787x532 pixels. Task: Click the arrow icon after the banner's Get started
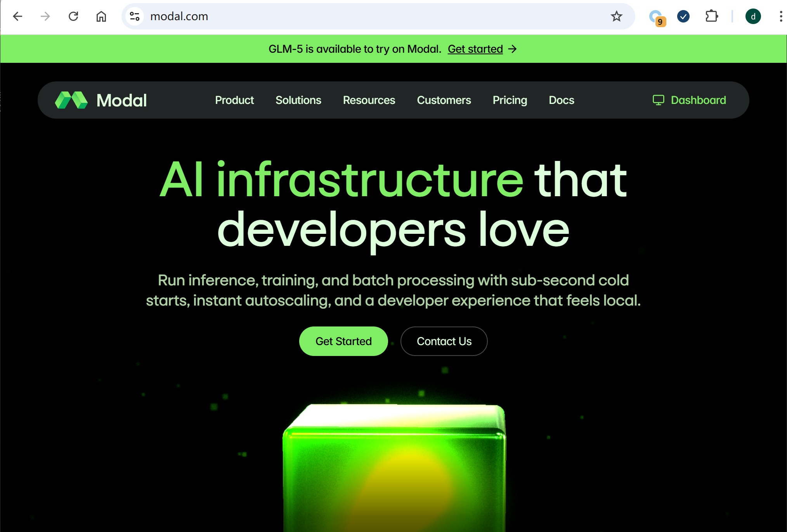tap(513, 49)
